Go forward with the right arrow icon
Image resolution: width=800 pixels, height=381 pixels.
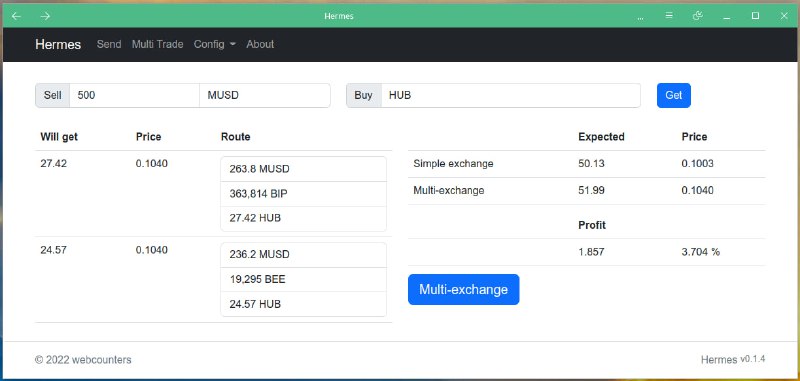45,16
